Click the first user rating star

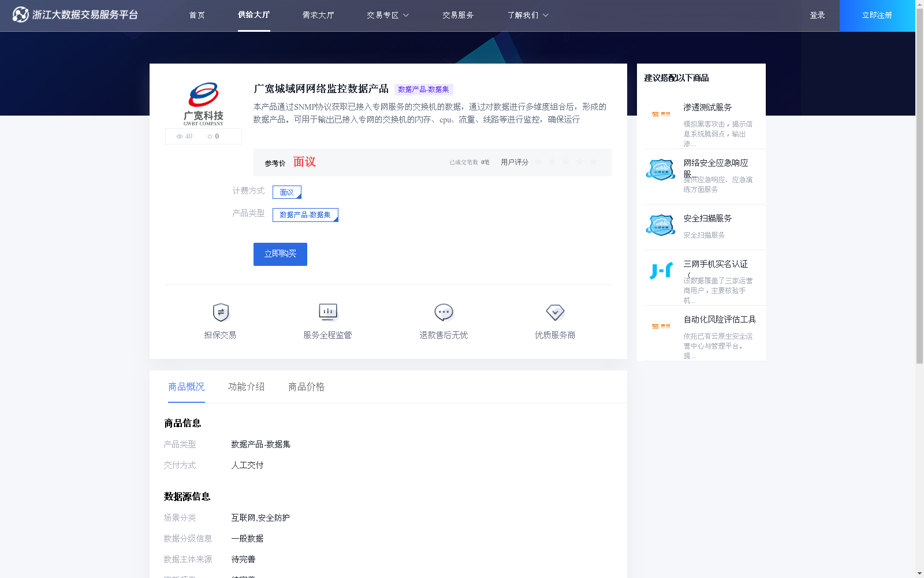tap(538, 162)
